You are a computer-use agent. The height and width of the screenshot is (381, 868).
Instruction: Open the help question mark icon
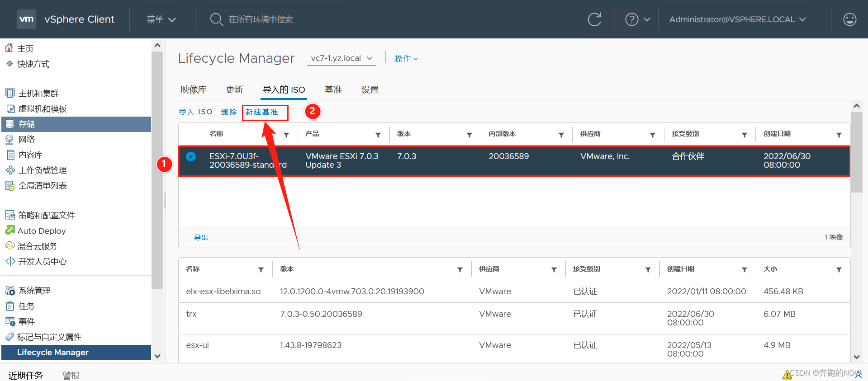point(631,19)
